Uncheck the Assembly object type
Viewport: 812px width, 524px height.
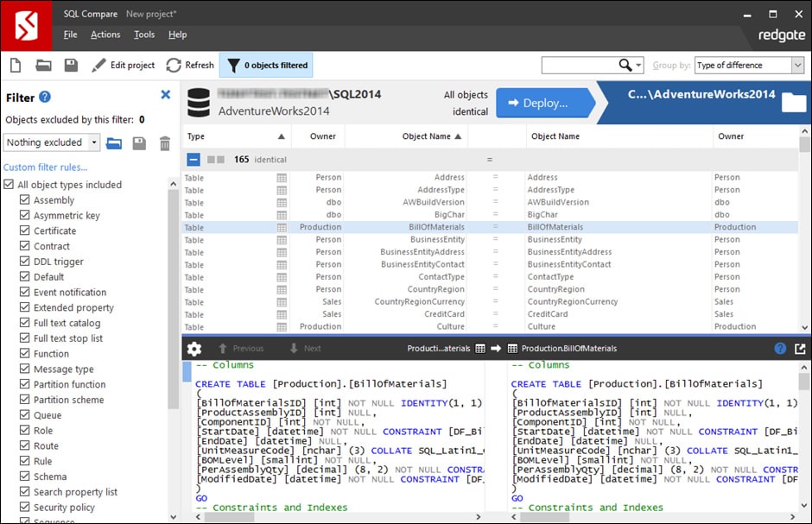coord(24,199)
